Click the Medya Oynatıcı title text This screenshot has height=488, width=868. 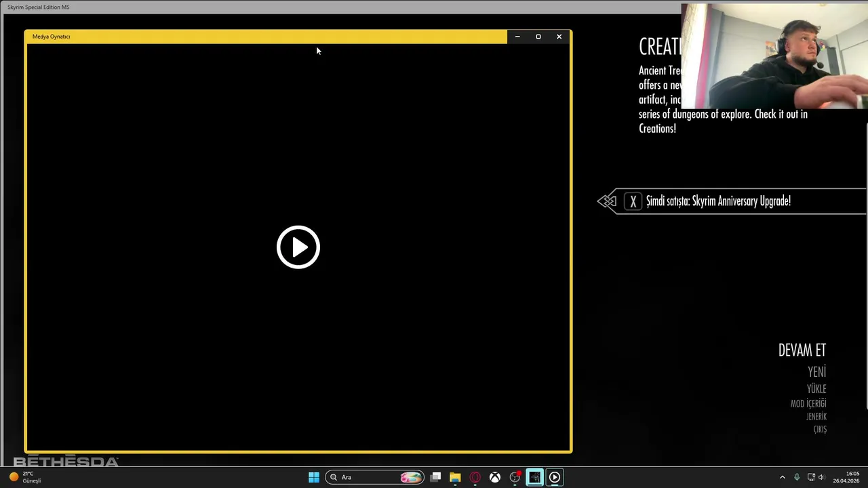pos(51,37)
